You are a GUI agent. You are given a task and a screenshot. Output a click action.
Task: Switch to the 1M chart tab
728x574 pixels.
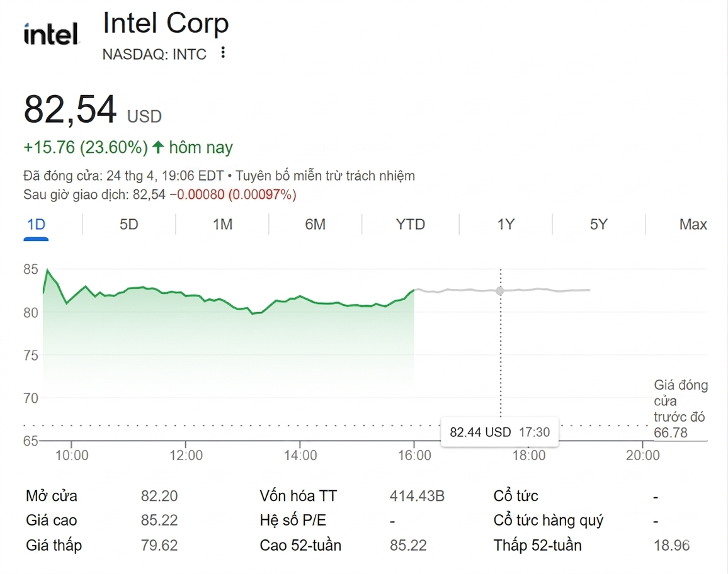pos(222,225)
